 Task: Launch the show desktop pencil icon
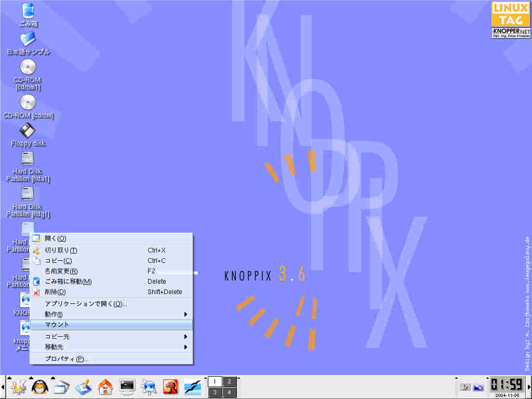click(x=84, y=387)
